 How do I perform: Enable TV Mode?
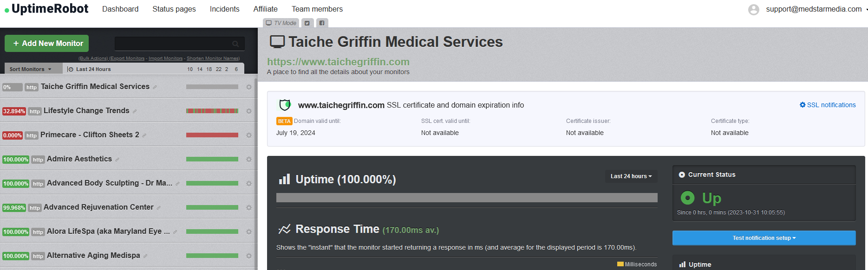pos(281,23)
